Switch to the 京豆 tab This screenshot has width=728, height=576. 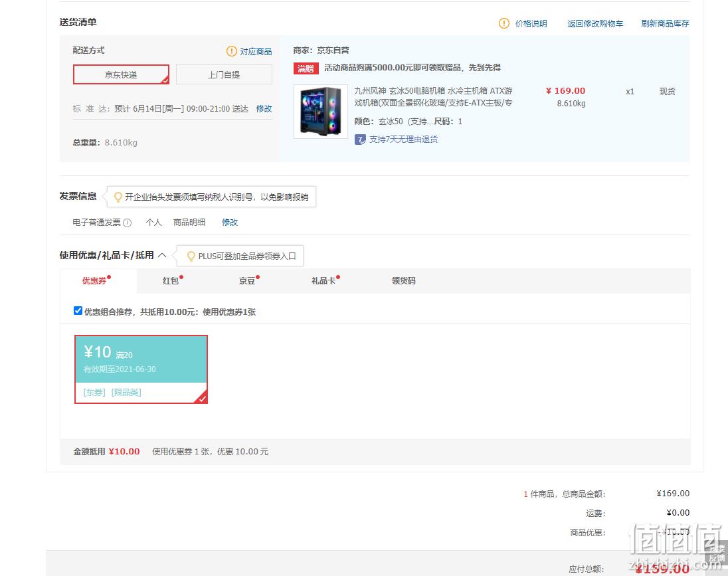[247, 280]
